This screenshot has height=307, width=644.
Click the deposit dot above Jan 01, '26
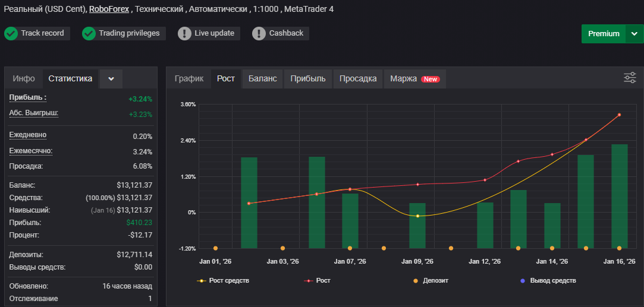tap(216, 248)
